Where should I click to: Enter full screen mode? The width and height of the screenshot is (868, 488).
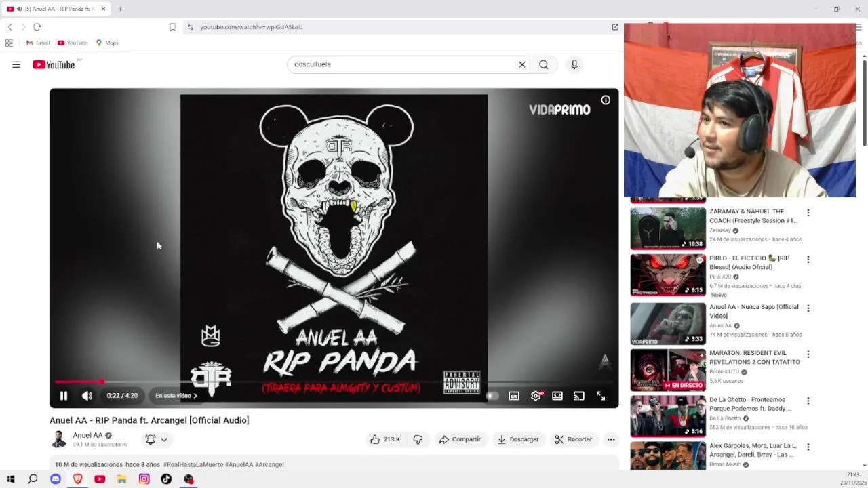point(601,396)
